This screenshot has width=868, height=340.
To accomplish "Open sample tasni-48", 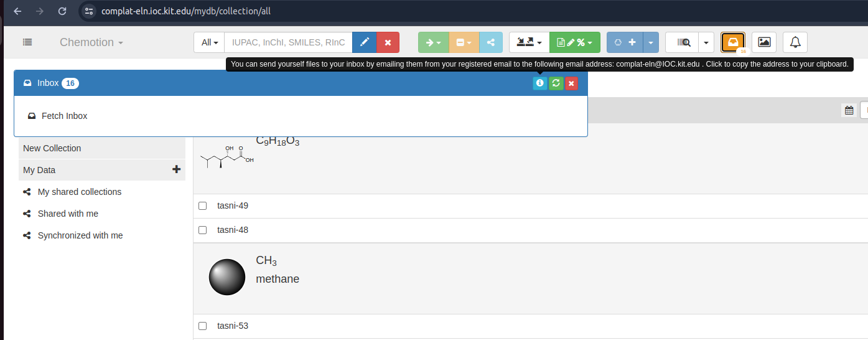I will pyautogui.click(x=233, y=230).
